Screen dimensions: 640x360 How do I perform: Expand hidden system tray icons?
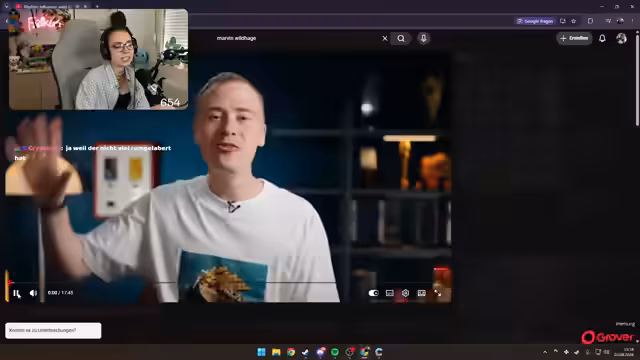(545, 352)
